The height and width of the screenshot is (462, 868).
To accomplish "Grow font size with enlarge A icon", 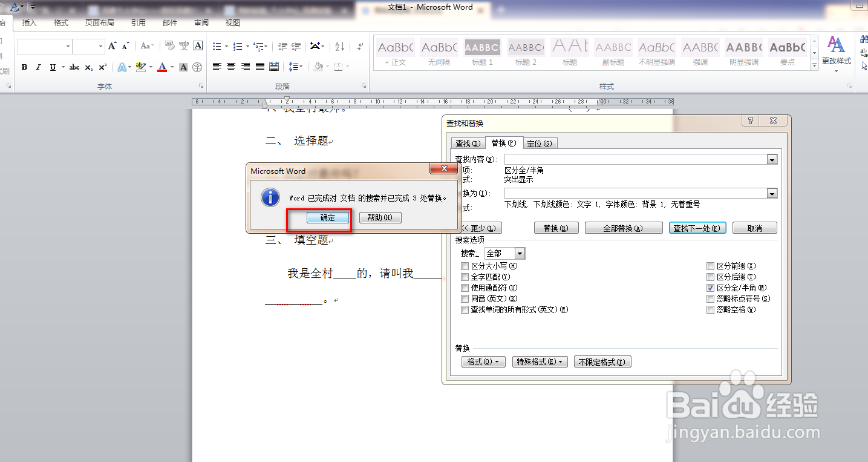I will click(113, 46).
